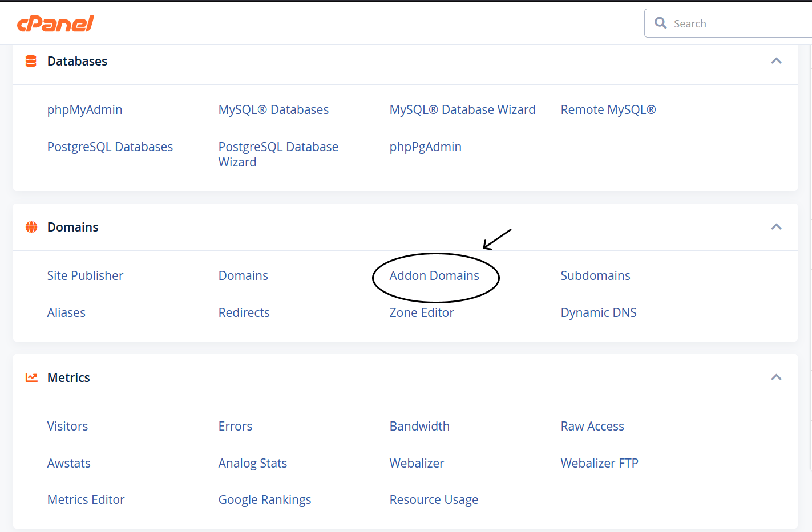Image resolution: width=812 pixels, height=532 pixels.
Task: Open the Webalizer link next to Analog Stats
Action: pos(417,463)
